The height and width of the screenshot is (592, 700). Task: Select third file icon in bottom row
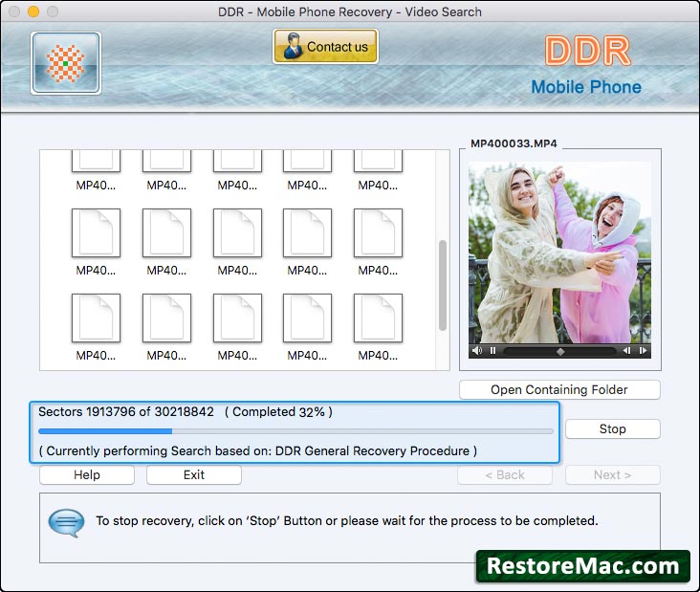click(x=237, y=318)
